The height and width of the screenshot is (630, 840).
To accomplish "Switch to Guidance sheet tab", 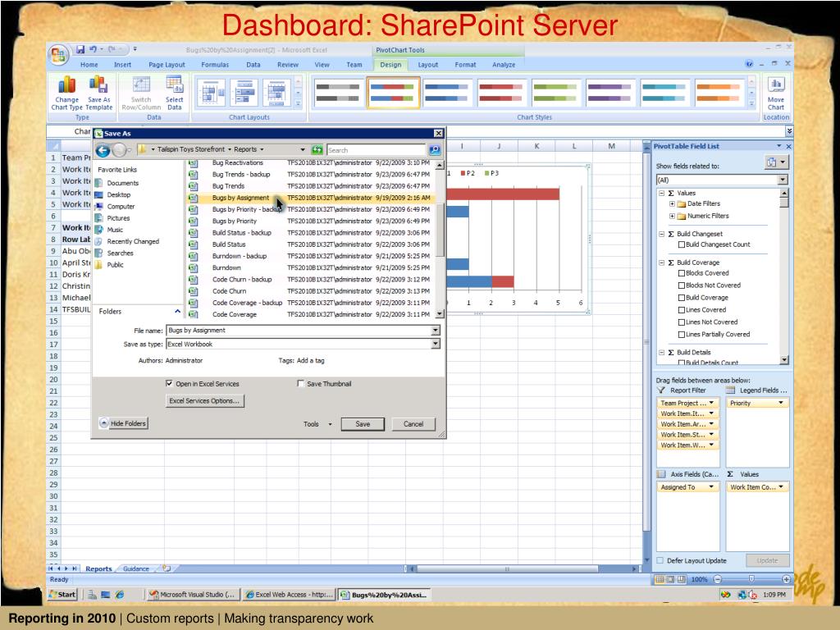I will tap(136, 569).
